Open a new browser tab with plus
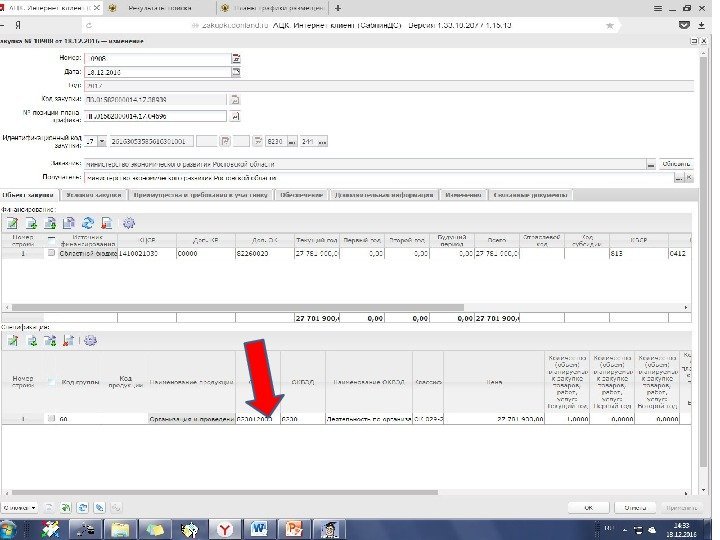Screen dimensions: 720x540 tap(338, 8)
